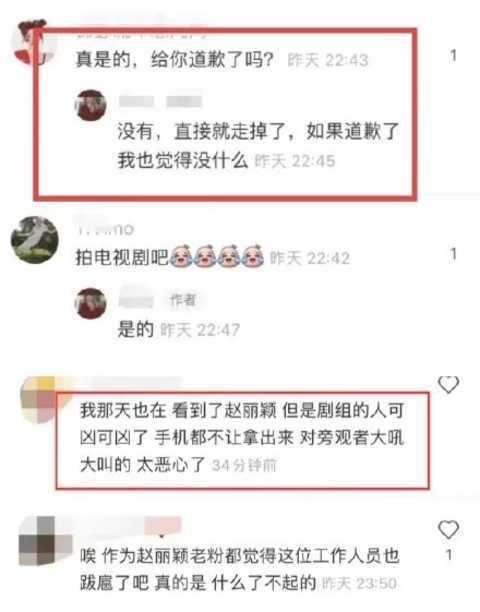Tap the mosaic avatar beside 唉 作为赵丽颖老粉
This screenshot has width=480, height=612.
[x=41, y=541]
